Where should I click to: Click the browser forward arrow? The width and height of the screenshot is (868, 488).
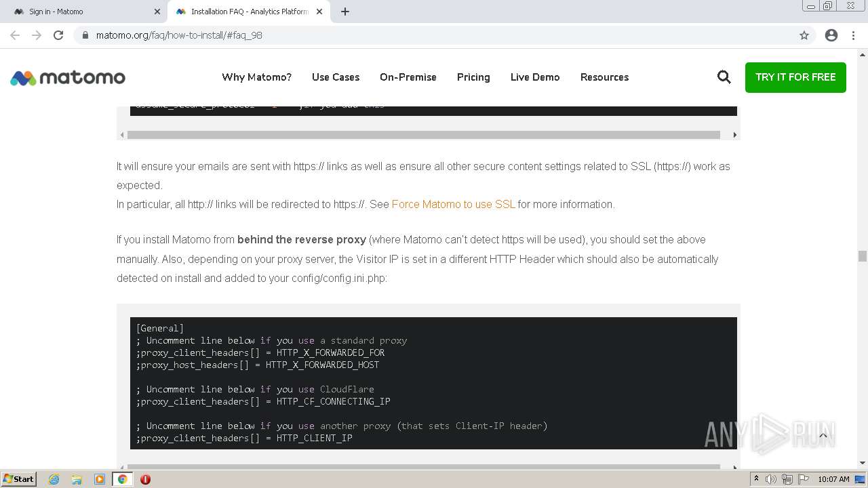37,35
